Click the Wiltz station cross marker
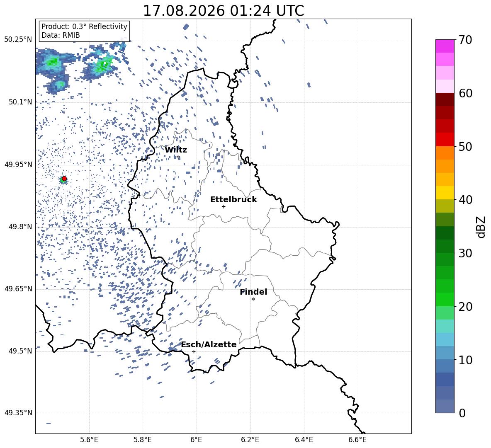 178,157
